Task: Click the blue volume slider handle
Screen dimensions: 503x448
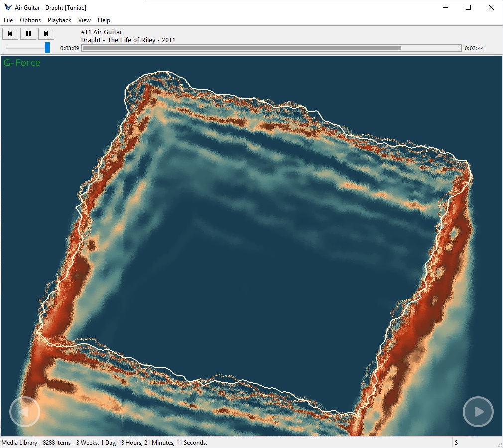Action: pos(47,48)
